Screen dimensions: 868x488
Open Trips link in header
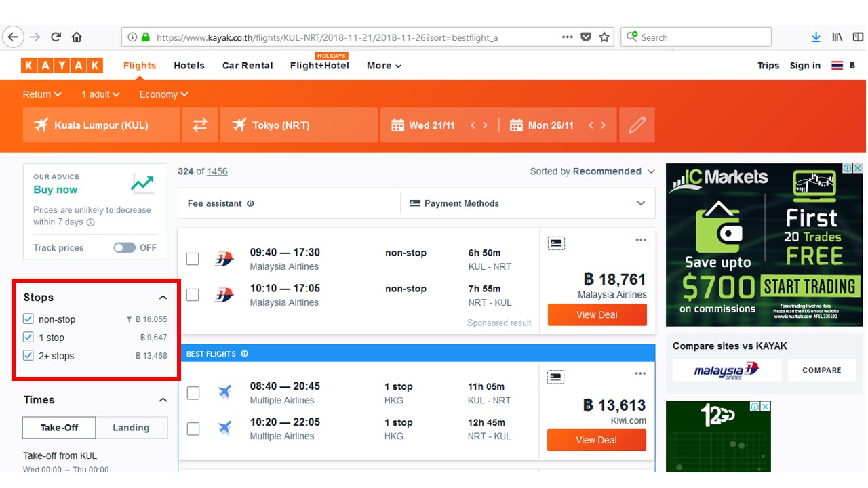click(x=768, y=66)
